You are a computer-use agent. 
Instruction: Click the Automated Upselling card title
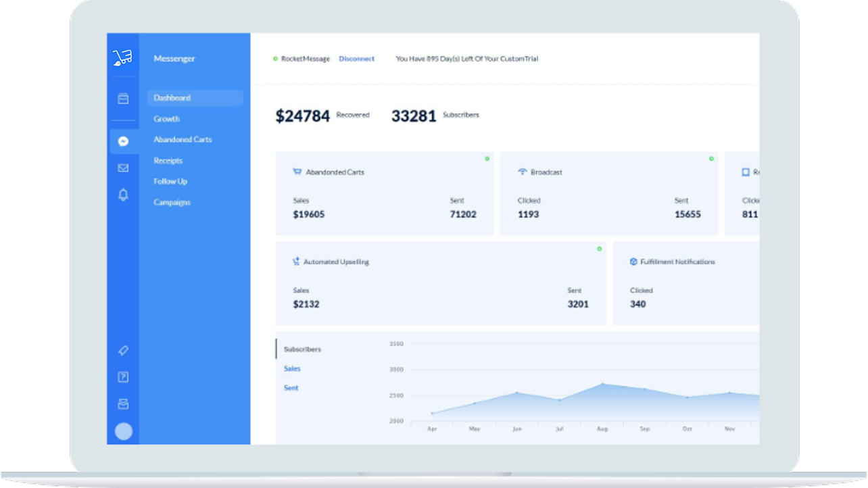(x=336, y=262)
